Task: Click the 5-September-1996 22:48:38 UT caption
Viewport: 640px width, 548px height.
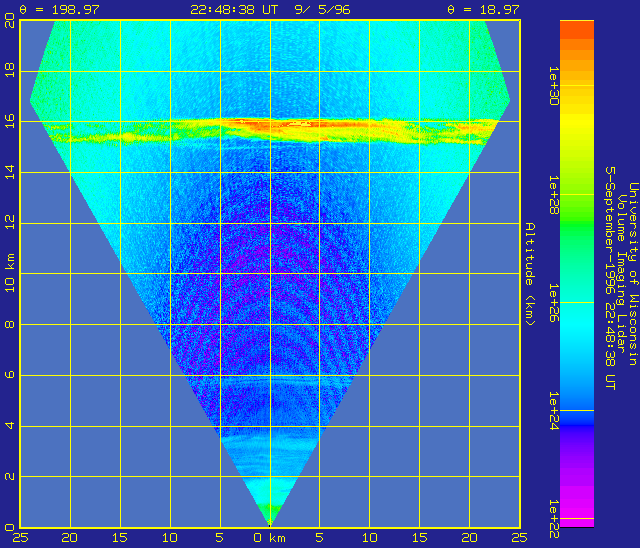Action: [x=610, y=278]
